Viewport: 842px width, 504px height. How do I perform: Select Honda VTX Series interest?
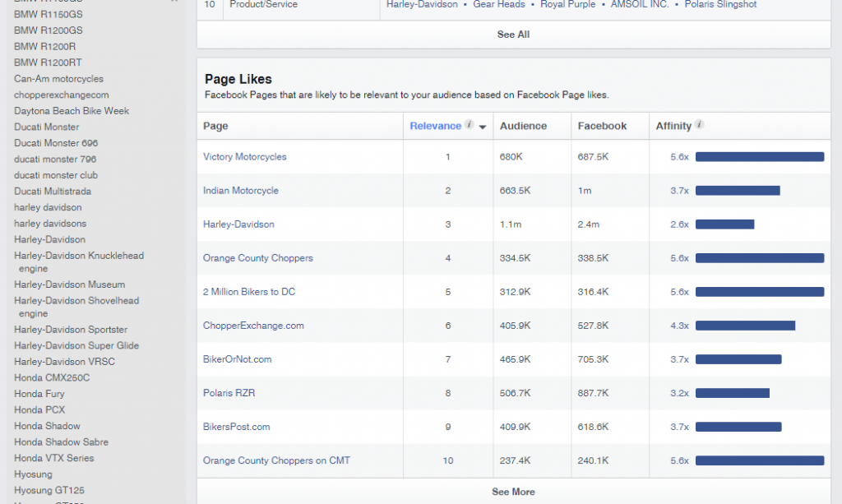(x=53, y=459)
